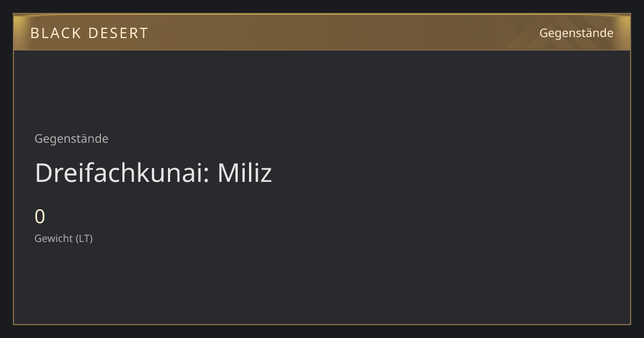Click the Gewicht (LT) label
This screenshot has height=338, width=644.
64,238
